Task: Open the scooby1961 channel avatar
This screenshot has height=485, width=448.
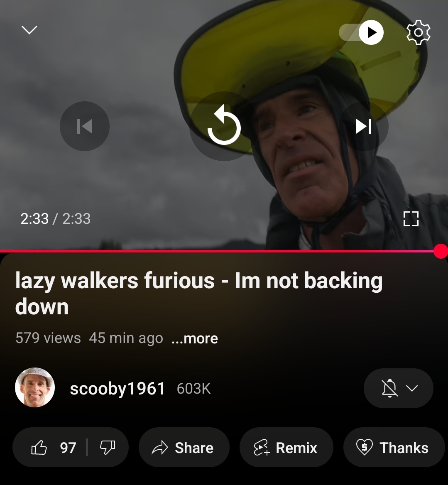Action: [x=35, y=387]
